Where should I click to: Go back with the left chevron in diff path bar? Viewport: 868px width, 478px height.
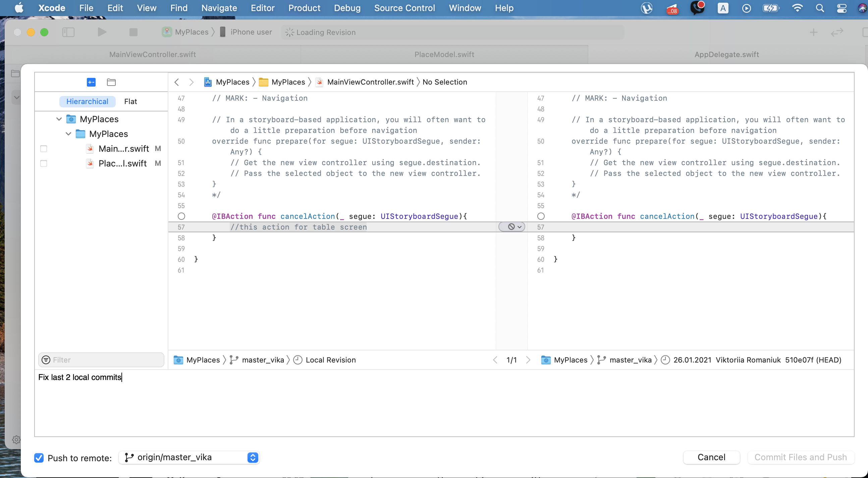tap(176, 82)
